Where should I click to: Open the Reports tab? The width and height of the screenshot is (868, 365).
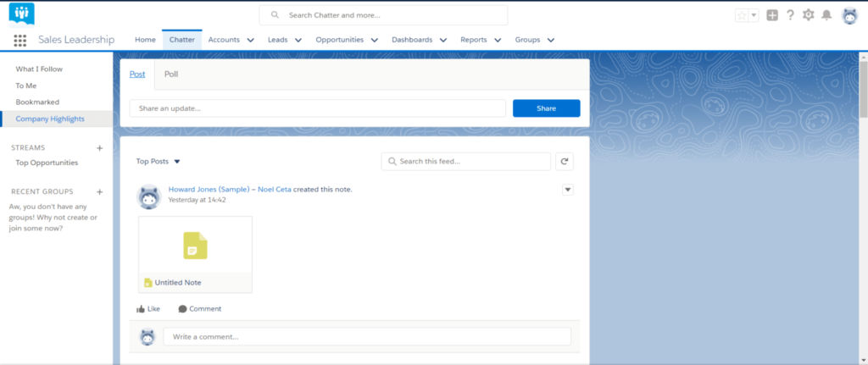pos(474,40)
